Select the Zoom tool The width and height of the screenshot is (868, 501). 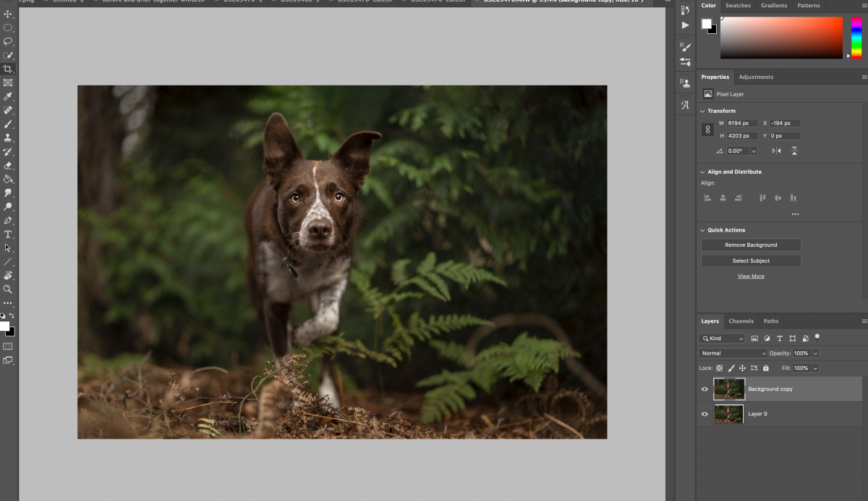coord(9,289)
